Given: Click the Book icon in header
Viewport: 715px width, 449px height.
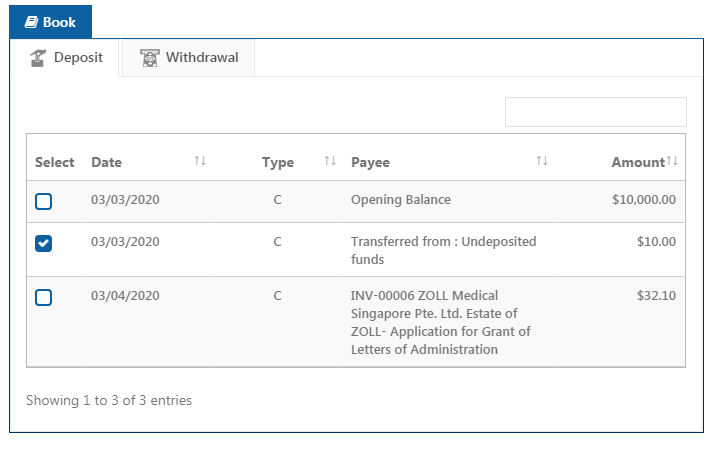Looking at the screenshot, I should click(x=31, y=22).
